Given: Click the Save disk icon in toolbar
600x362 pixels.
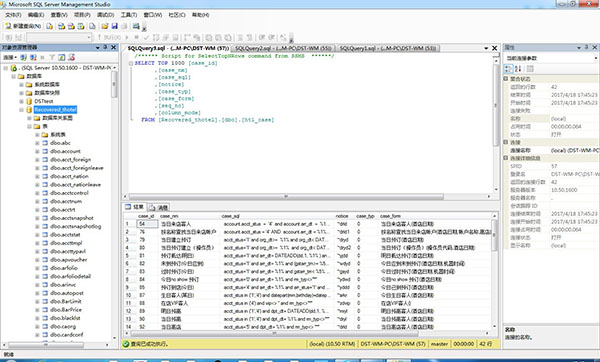Looking at the screenshot, I should click(114, 26).
